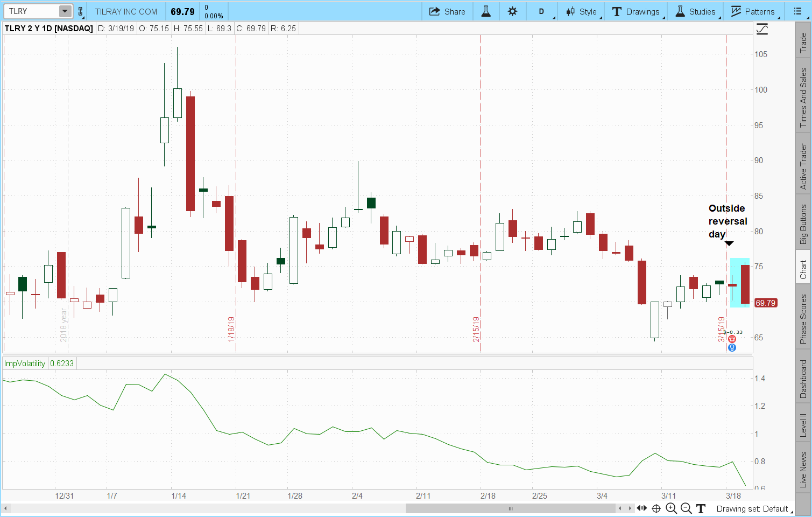Open chart settings gear icon
The width and height of the screenshot is (812, 517).
click(x=512, y=11)
